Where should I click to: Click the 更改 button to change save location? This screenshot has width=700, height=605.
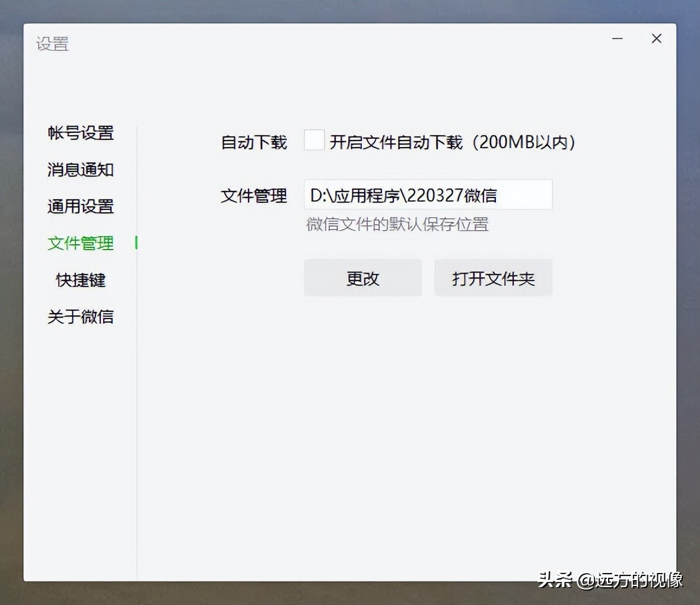click(x=362, y=278)
